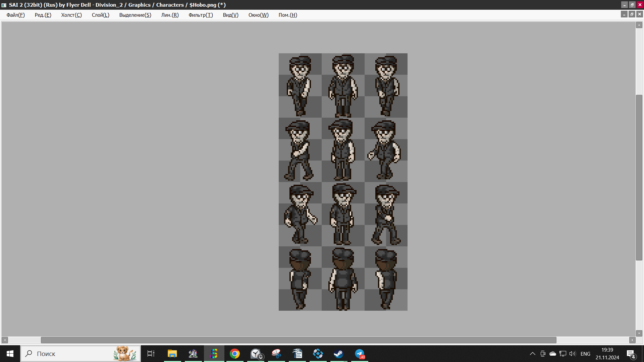Open Google Chrome from the taskbar

[235, 354]
